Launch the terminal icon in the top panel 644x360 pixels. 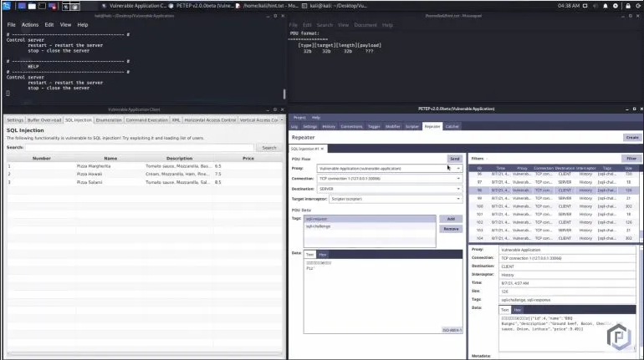click(x=42, y=6)
